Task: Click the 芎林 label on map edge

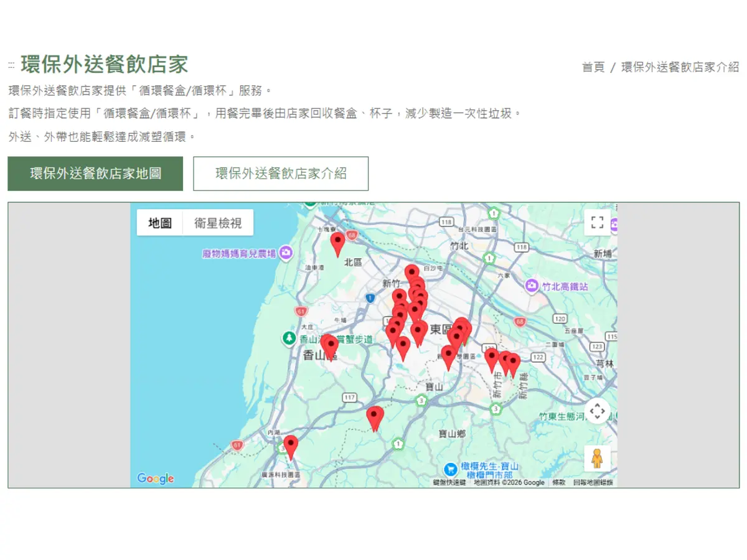Action: pos(604,363)
